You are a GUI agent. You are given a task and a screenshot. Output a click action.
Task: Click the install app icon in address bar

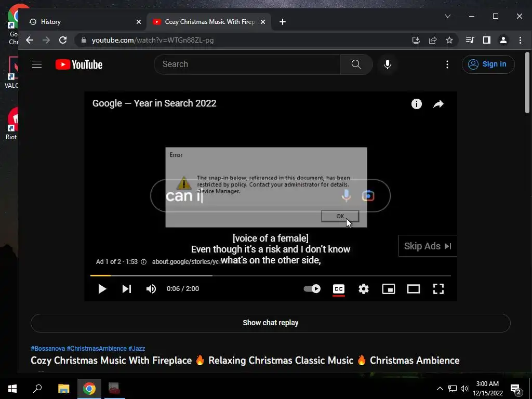click(416, 40)
